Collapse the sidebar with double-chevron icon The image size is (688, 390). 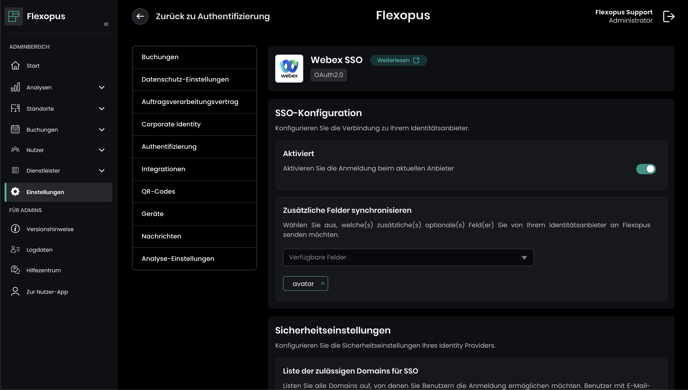tap(106, 24)
